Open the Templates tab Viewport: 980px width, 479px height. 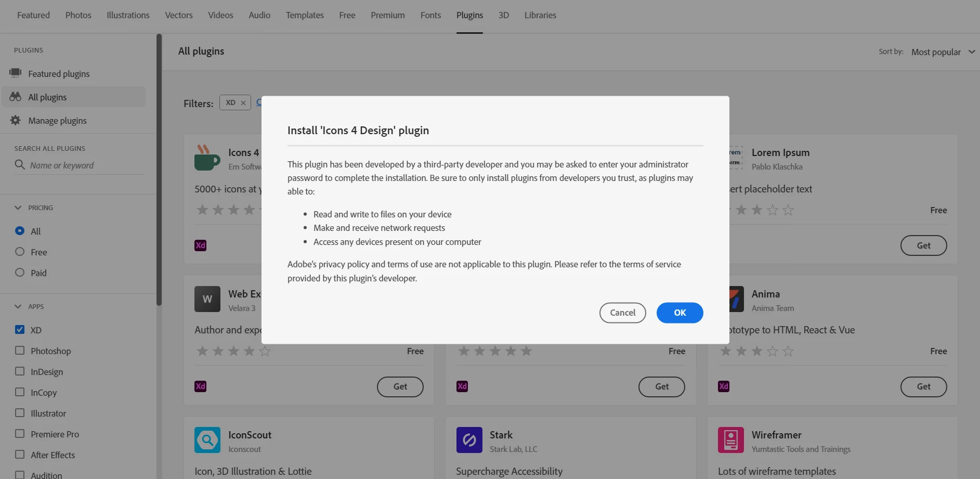coord(305,15)
